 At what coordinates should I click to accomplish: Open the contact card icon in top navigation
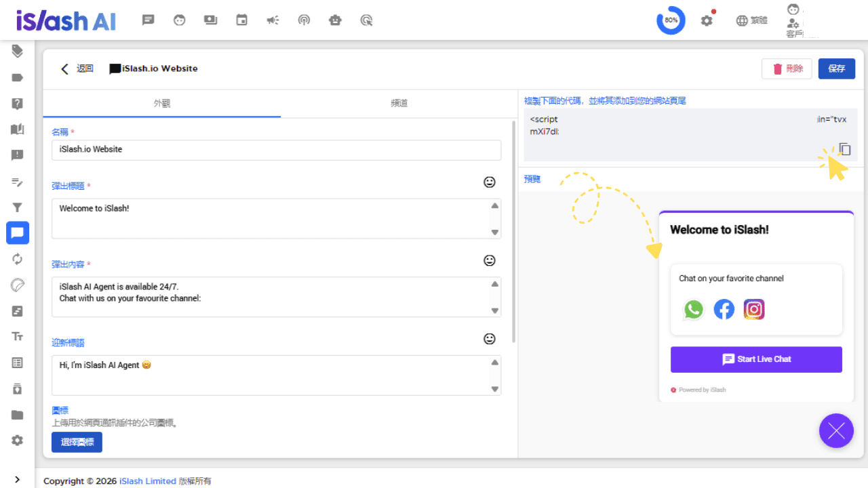210,20
